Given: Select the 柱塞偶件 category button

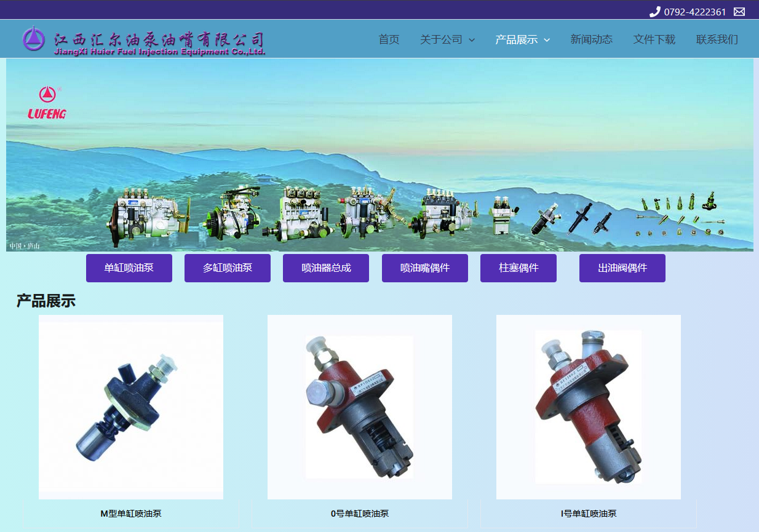Looking at the screenshot, I should point(518,268).
